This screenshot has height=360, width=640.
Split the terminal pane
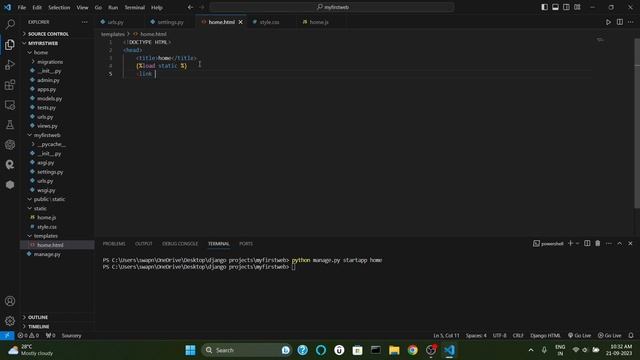coord(587,243)
